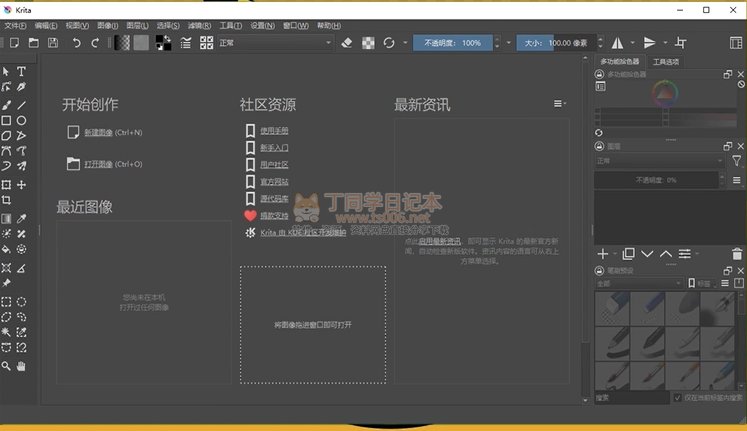Toggle preserve alpha checkerboard button
Image resolution: width=747 pixels, height=431 pixels.
pyautogui.click(x=368, y=43)
